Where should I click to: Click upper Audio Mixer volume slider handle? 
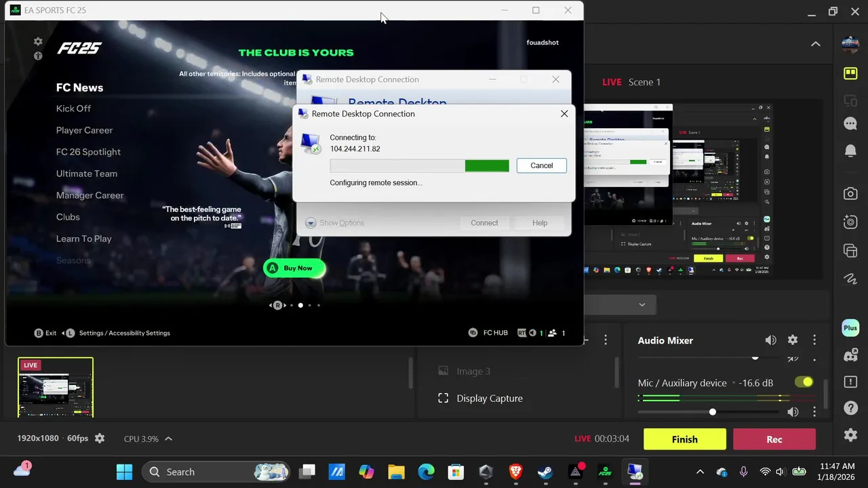coord(755,357)
